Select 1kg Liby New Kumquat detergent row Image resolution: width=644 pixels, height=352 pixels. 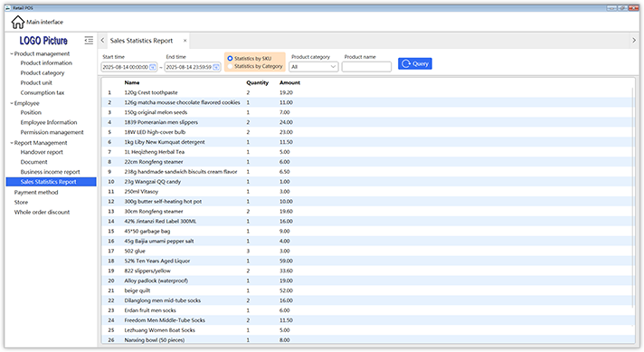click(367, 142)
